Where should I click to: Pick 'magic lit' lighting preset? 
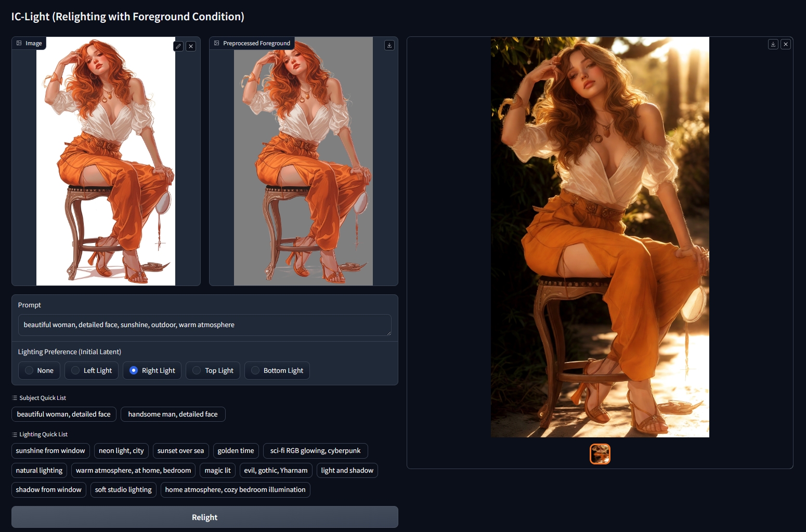217,470
